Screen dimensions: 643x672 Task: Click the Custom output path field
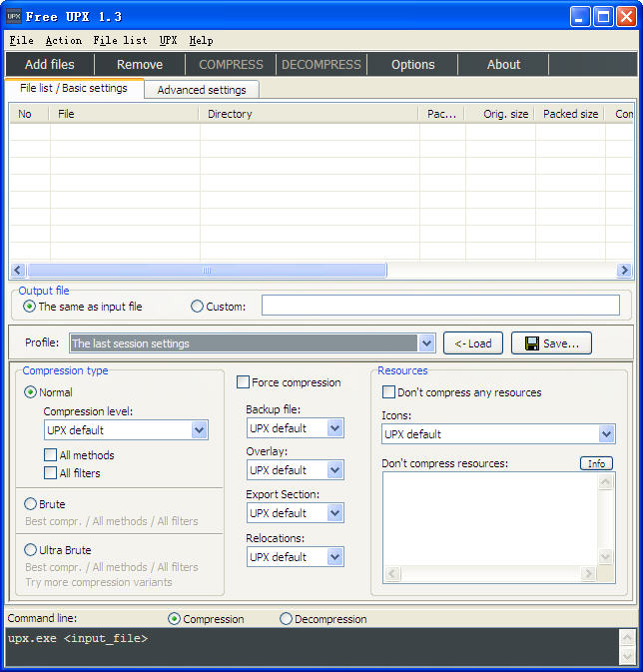[x=440, y=305]
